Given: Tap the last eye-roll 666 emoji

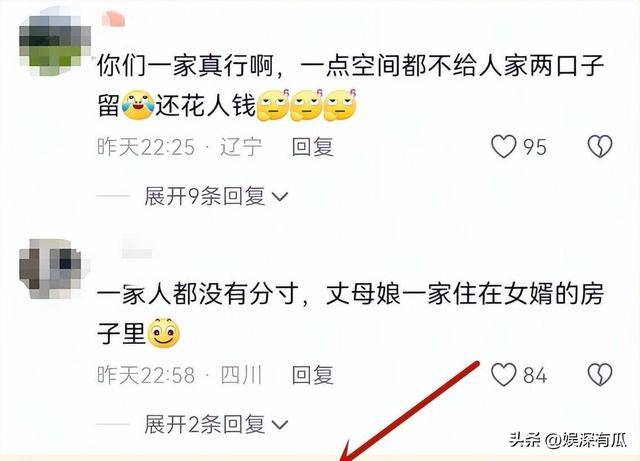Looking at the screenshot, I should click(340, 105).
